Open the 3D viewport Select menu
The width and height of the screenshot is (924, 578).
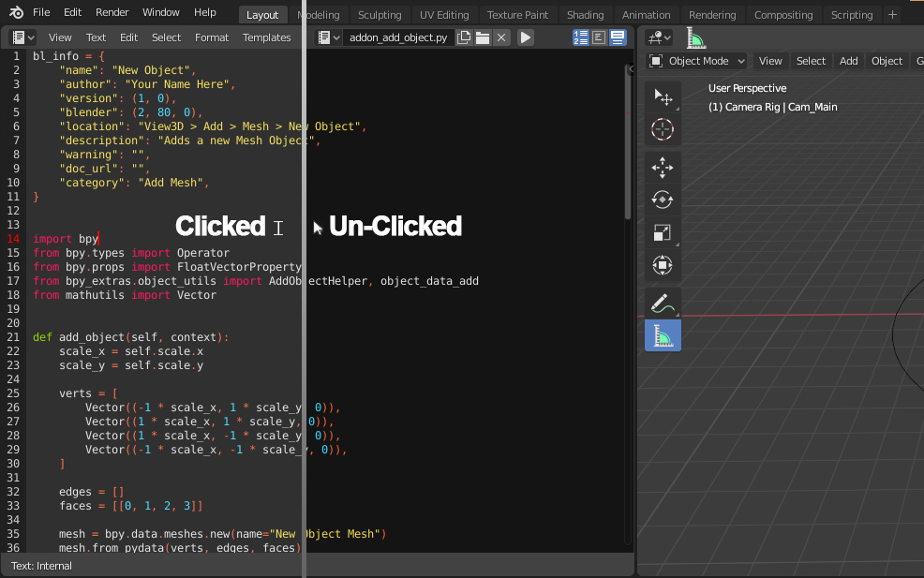point(811,61)
